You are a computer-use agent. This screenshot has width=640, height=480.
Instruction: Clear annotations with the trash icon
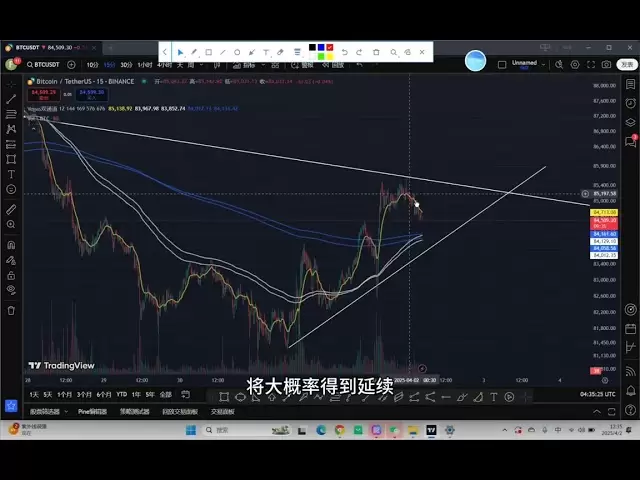[x=376, y=52]
